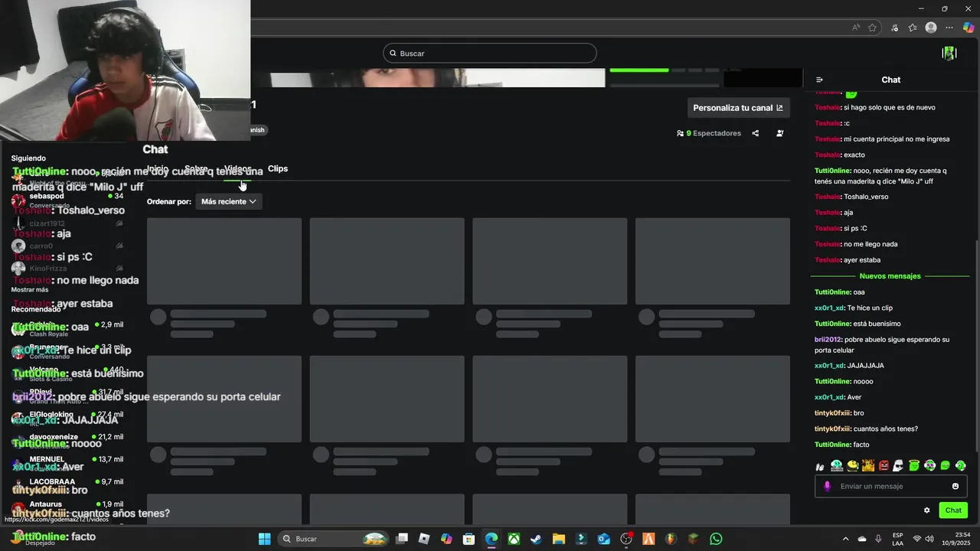
Task: Open the Sobre tab
Action: (196, 168)
